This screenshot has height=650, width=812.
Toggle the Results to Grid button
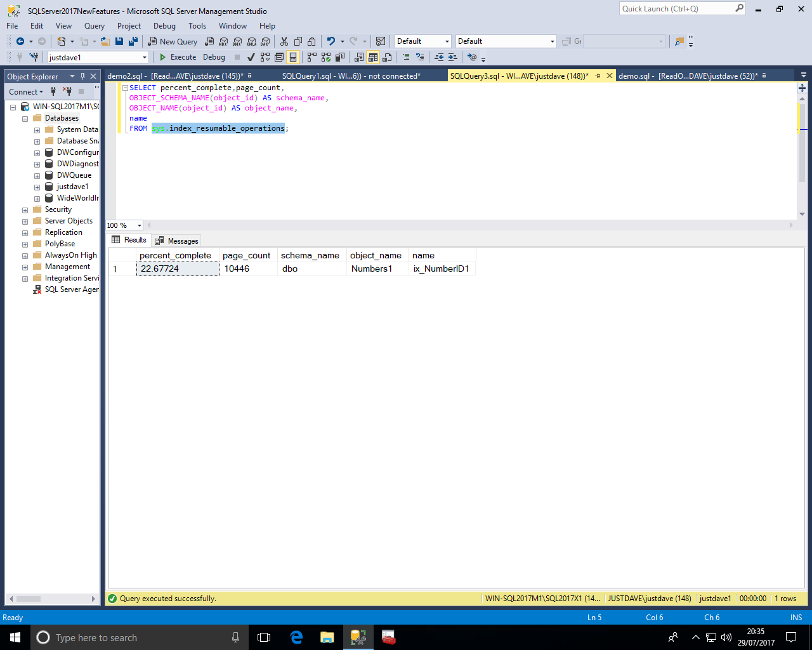(373, 57)
